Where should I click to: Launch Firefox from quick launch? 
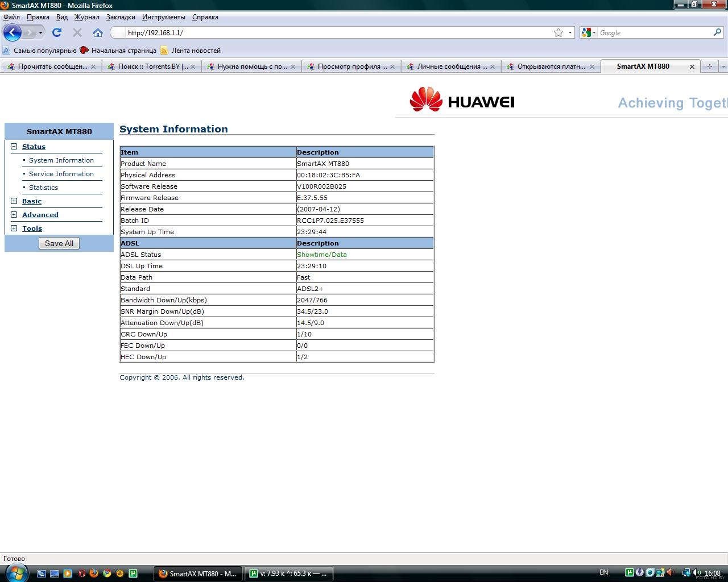(94, 573)
